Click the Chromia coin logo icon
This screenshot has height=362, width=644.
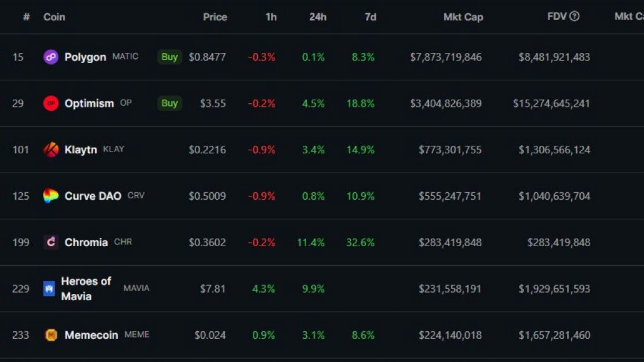pos(51,242)
